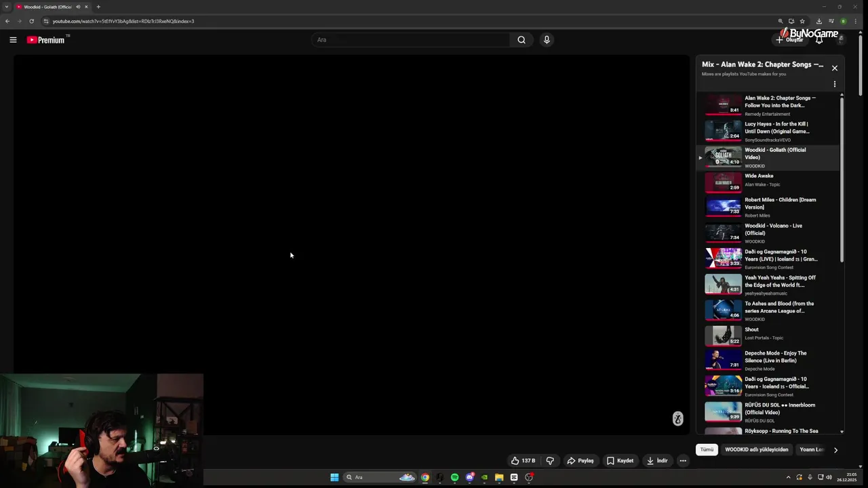
Task: Click the search magnifier button
Action: [521, 40]
